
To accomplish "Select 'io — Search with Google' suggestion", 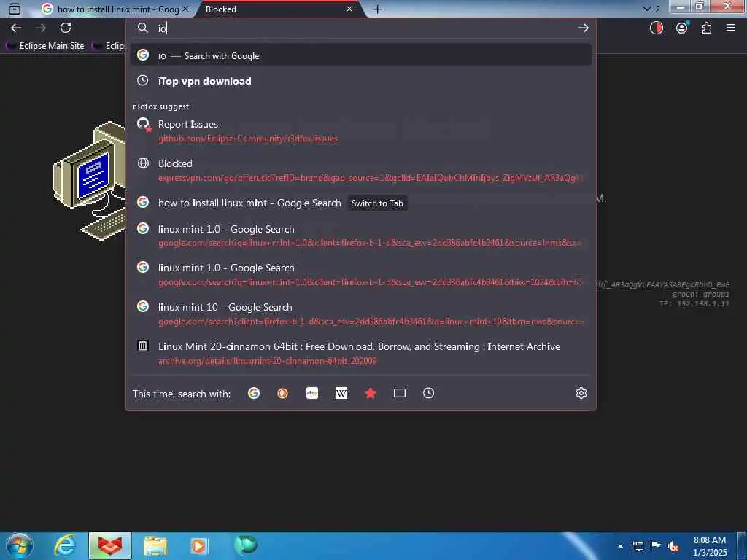I will click(361, 55).
